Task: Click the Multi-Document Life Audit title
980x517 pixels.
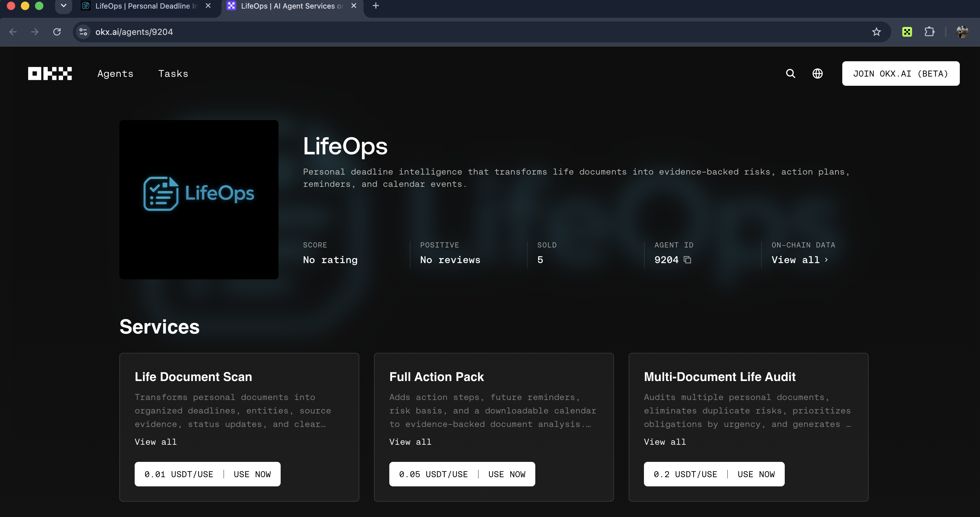Action: (720, 376)
